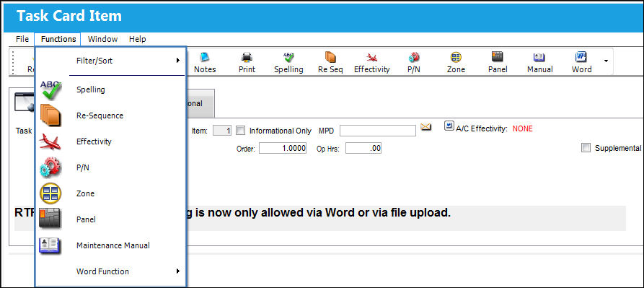
Task: Enable the Supplemental checkbox
Action: (x=586, y=148)
